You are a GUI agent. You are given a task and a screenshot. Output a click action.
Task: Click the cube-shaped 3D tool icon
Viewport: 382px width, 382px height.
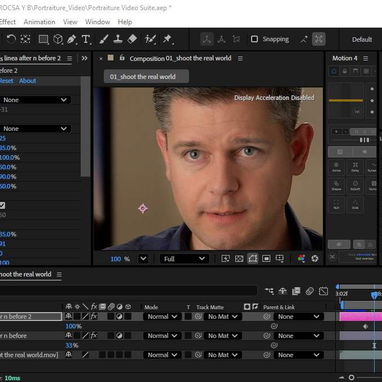point(58,39)
